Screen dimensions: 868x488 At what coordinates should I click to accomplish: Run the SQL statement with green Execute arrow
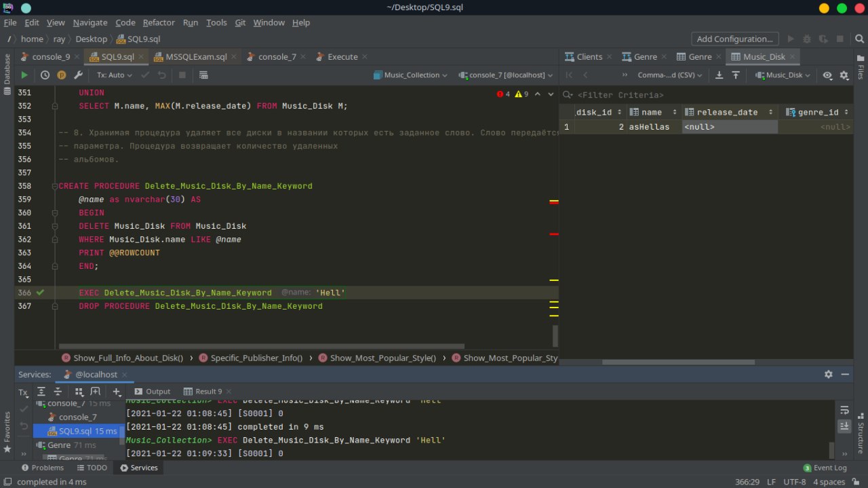click(x=24, y=75)
